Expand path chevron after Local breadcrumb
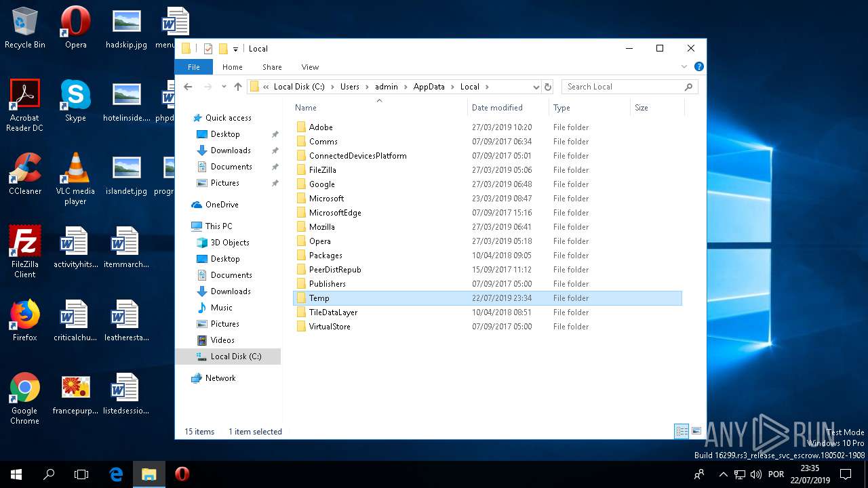Screen dimensions: 868x488 coord(487,87)
